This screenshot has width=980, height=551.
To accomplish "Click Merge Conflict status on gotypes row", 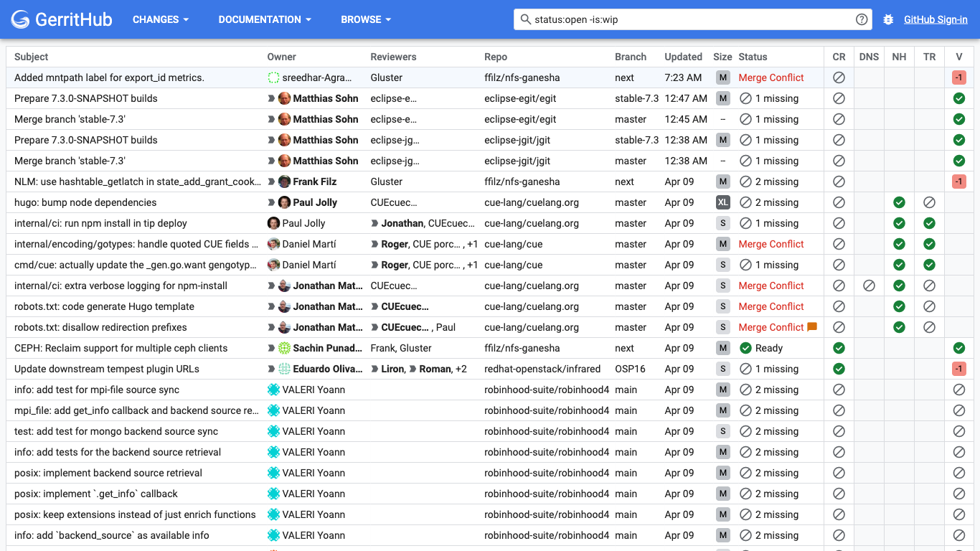I will [x=771, y=244].
